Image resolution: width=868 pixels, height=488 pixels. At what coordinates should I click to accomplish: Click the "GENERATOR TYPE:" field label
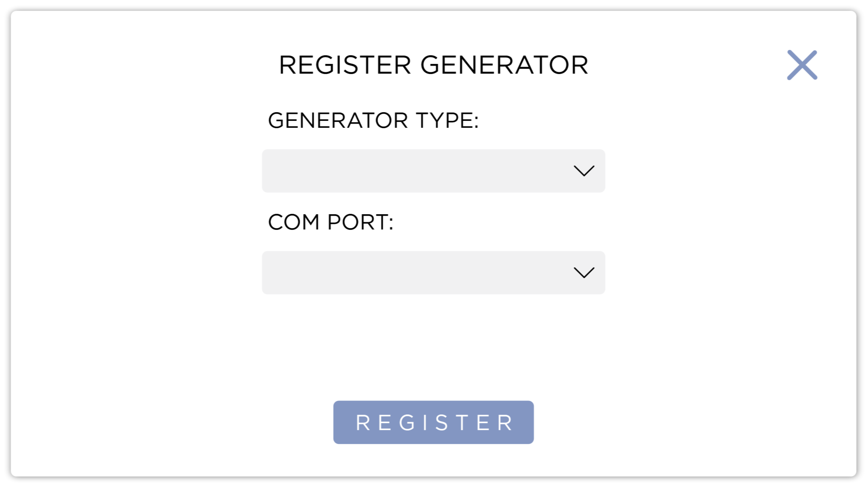[373, 120]
